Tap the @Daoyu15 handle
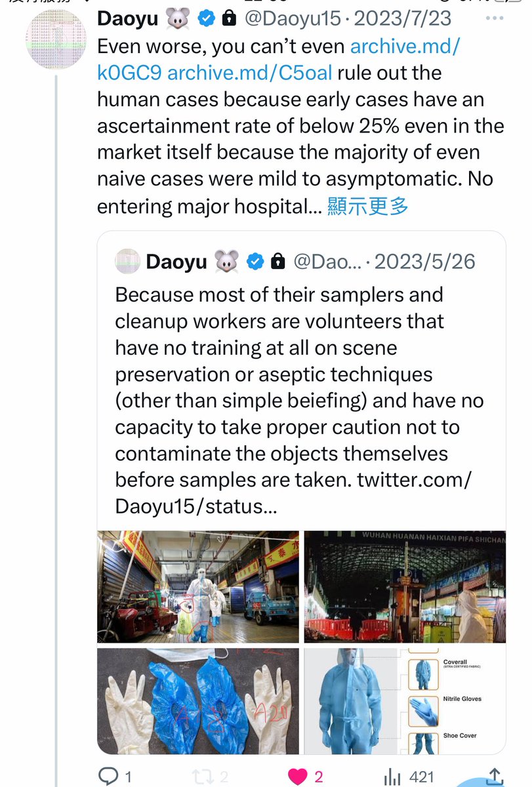The height and width of the screenshot is (787, 532). pyautogui.click(x=293, y=19)
